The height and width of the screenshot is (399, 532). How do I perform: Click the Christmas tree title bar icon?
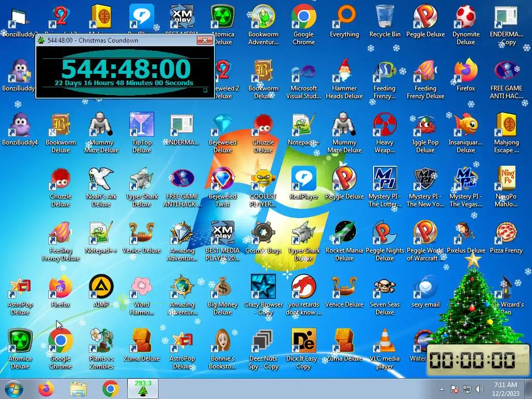42,40
